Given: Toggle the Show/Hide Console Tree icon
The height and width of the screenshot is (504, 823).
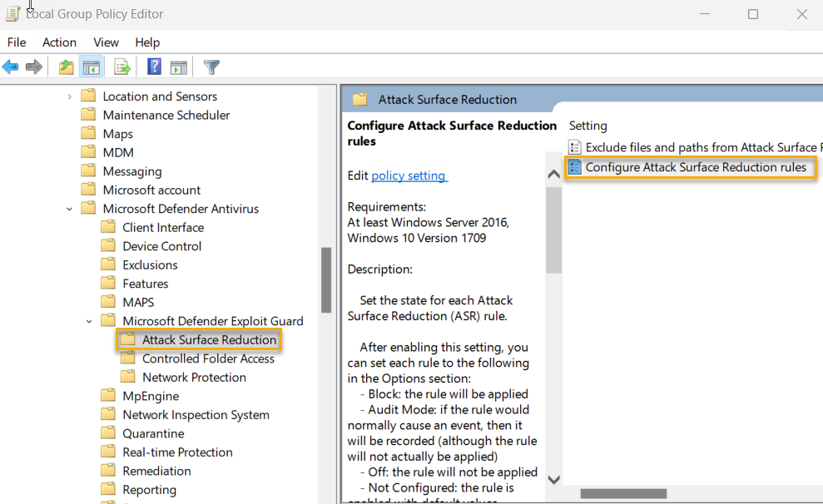Looking at the screenshot, I should pyautogui.click(x=90, y=67).
